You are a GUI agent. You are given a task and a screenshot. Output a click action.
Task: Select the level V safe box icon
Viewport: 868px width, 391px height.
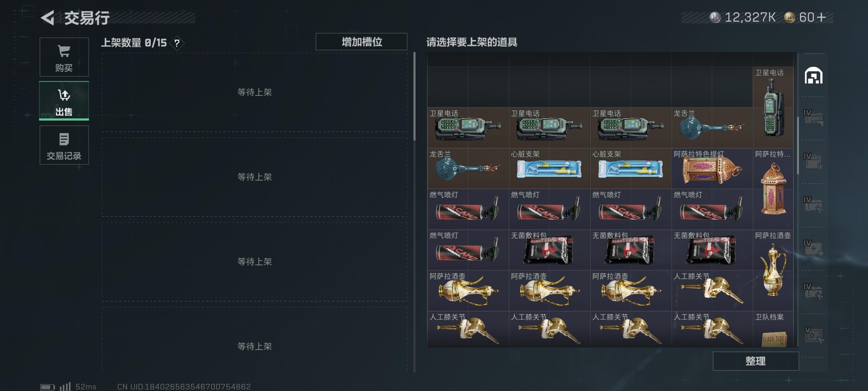813,335
